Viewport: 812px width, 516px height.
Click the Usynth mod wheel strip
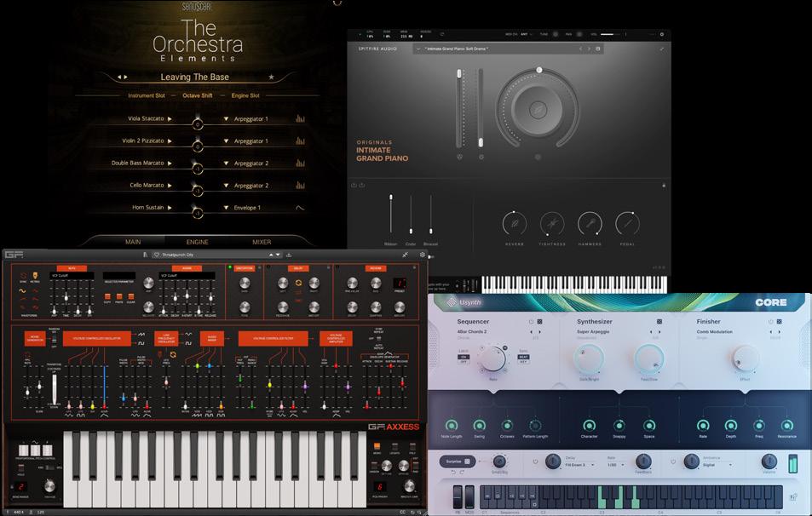pos(469,497)
